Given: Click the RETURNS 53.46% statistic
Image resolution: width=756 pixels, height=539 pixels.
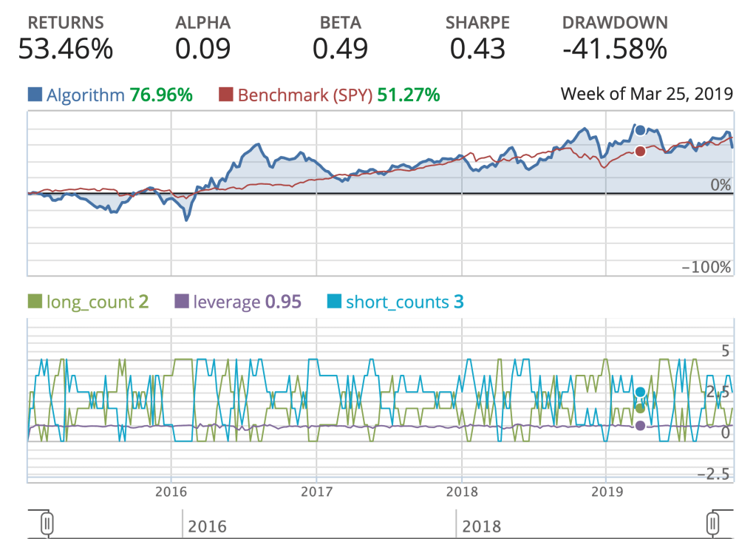Looking at the screenshot, I should (x=66, y=38).
